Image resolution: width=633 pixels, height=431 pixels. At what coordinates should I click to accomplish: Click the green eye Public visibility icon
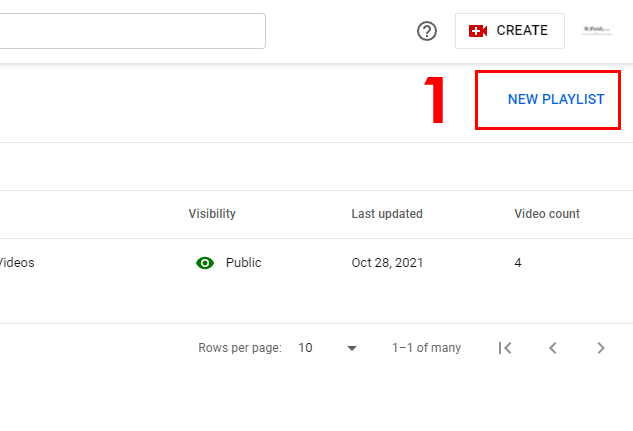(205, 263)
